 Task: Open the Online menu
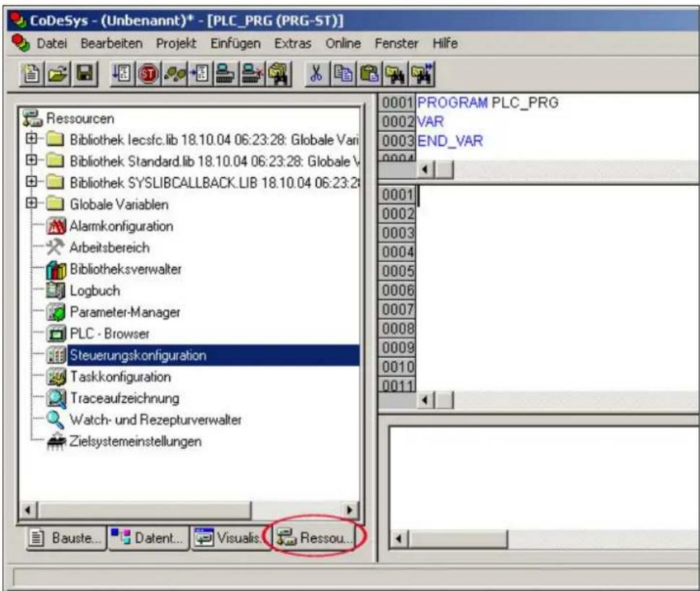tap(343, 43)
